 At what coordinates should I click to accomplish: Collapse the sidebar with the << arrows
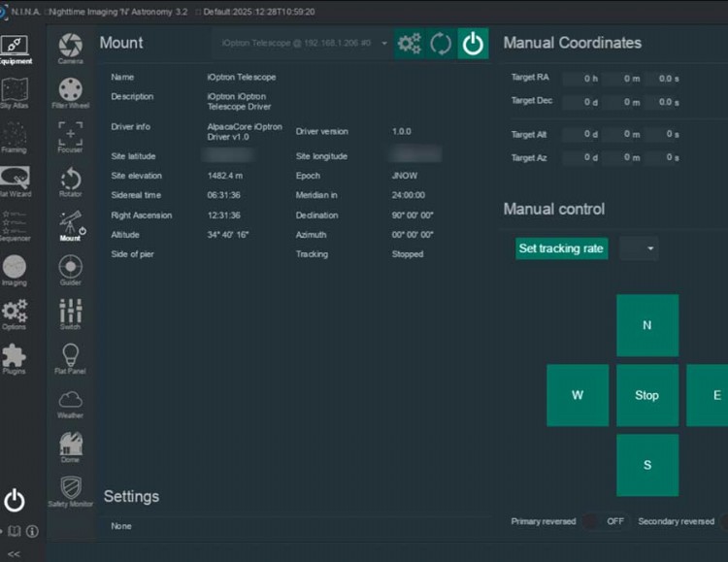14,553
